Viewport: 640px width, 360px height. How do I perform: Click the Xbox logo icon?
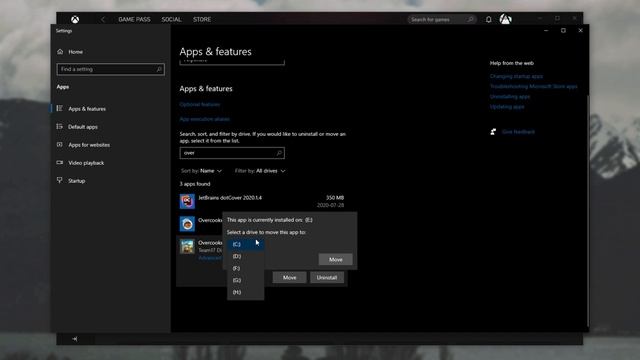[75, 19]
